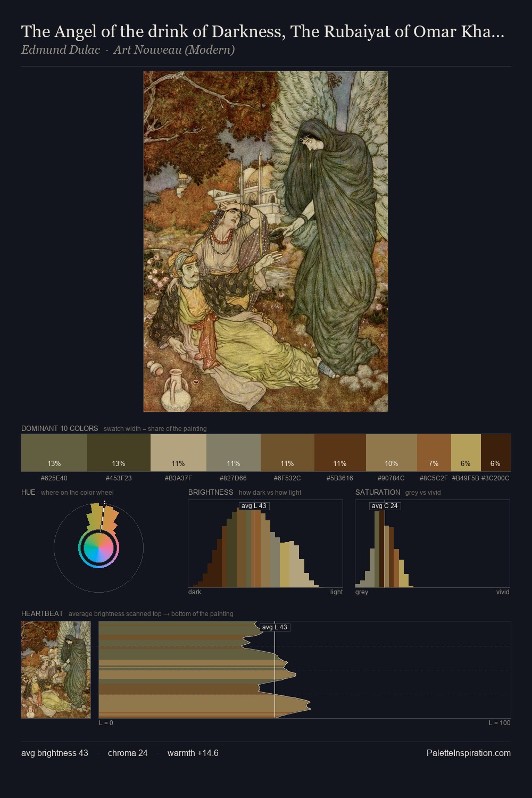Click the BRIGHTNESS section heading
Screen dimensions: 532x798
click(211, 492)
